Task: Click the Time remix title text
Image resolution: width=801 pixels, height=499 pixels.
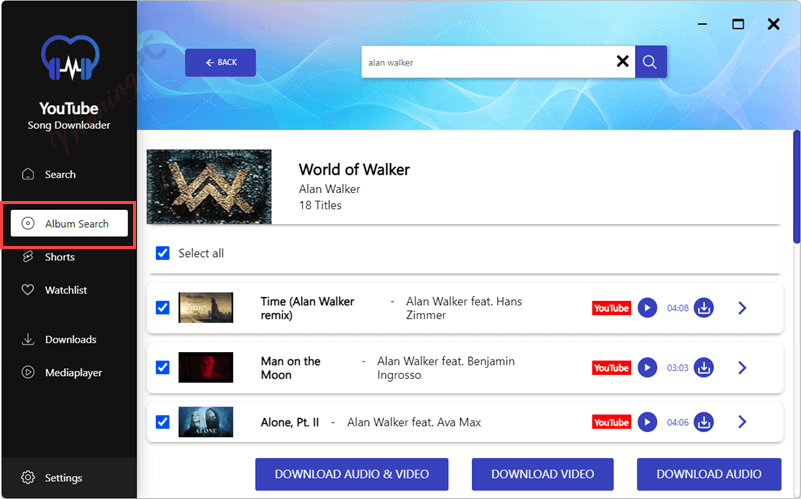Action: point(307,308)
